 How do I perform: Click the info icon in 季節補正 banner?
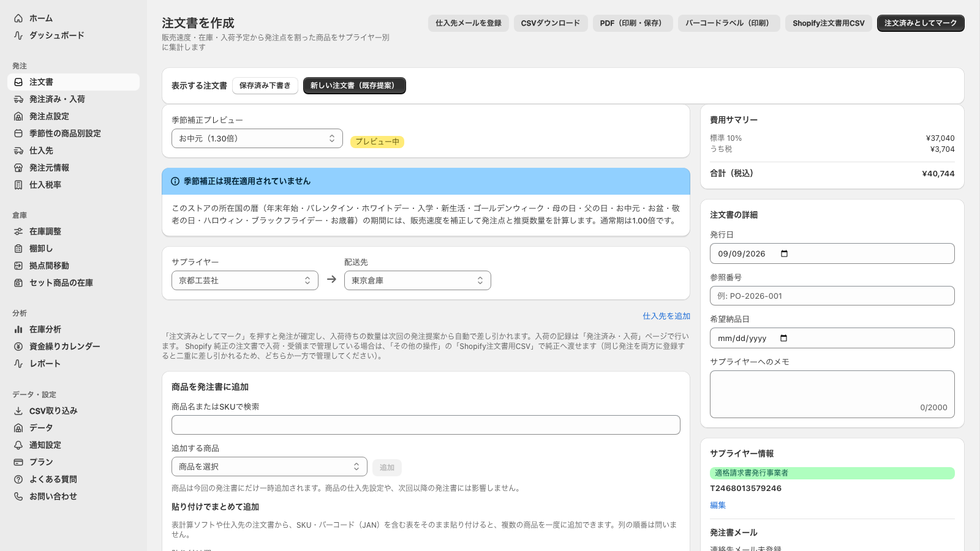(x=175, y=181)
